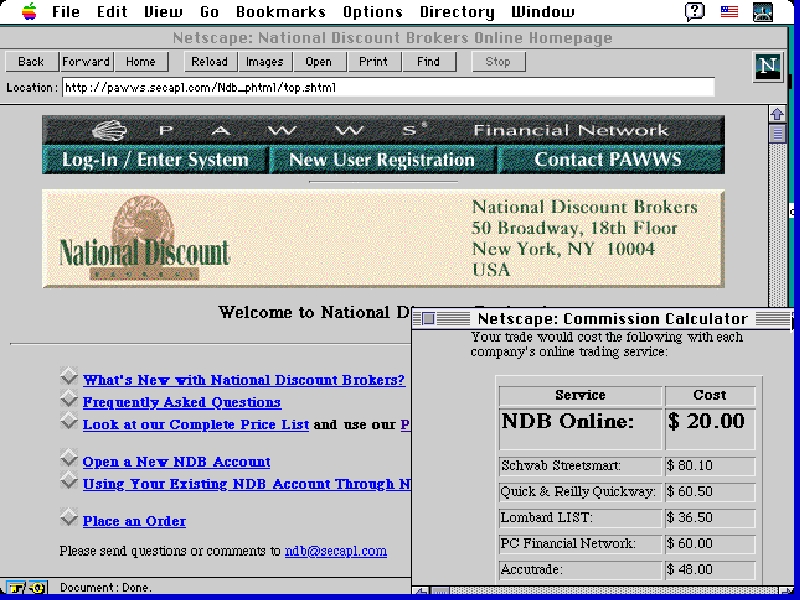Click the Print toolbar button

pos(374,62)
